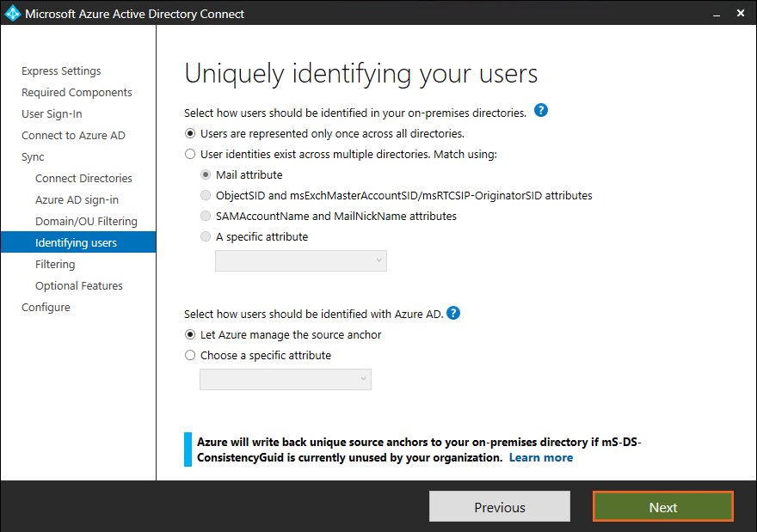Image resolution: width=757 pixels, height=532 pixels.
Task: Select 'User identities exist across multiple directories'
Action: 190,155
